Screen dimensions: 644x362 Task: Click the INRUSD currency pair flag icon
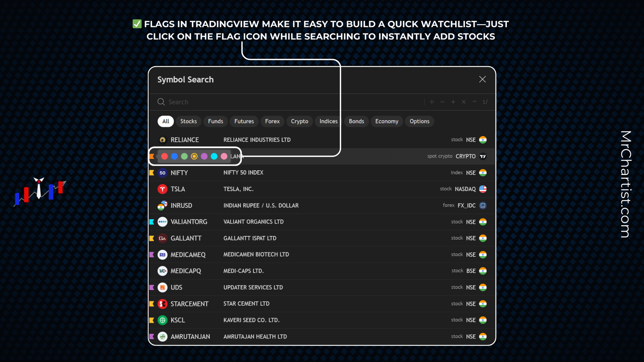[x=163, y=206]
